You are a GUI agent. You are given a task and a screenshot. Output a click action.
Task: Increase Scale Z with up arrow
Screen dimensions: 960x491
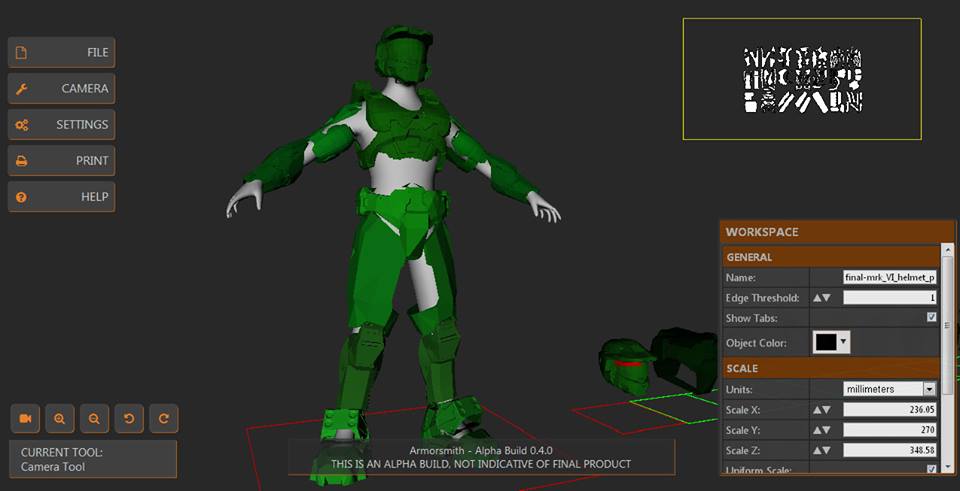click(x=817, y=451)
